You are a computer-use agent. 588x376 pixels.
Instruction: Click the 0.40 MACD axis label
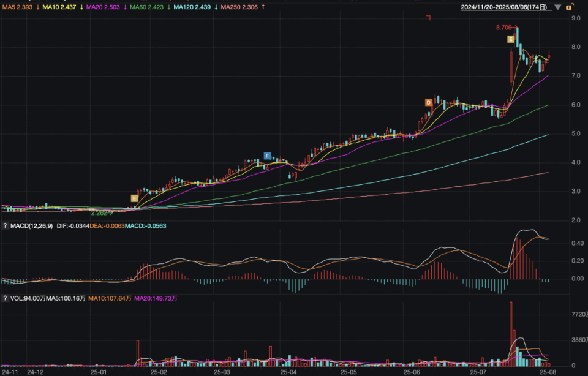point(578,243)
